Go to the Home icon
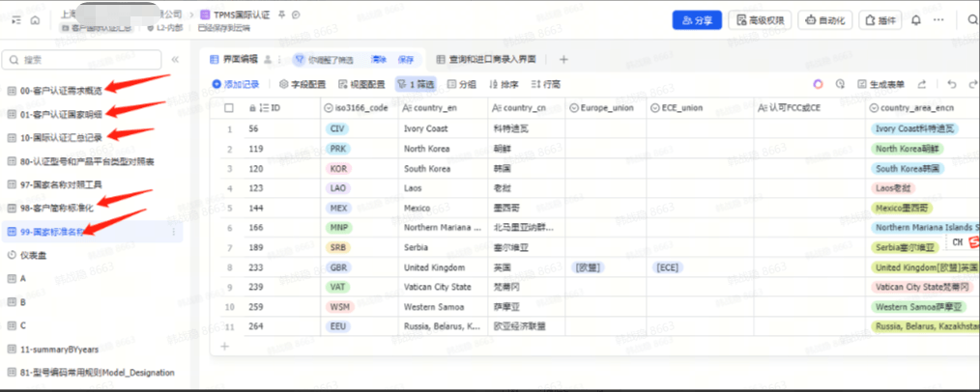Image resolution: width=980 pixels, height=392 pixels. point(35,20)
